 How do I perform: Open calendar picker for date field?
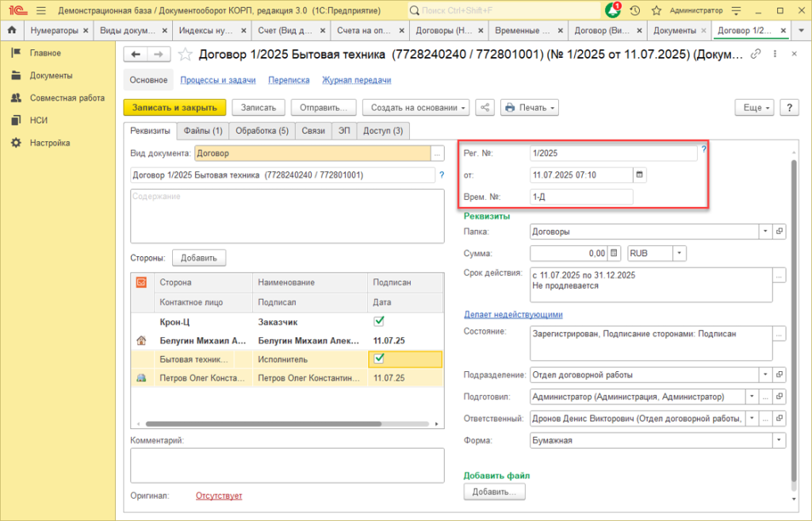point(640,174)
